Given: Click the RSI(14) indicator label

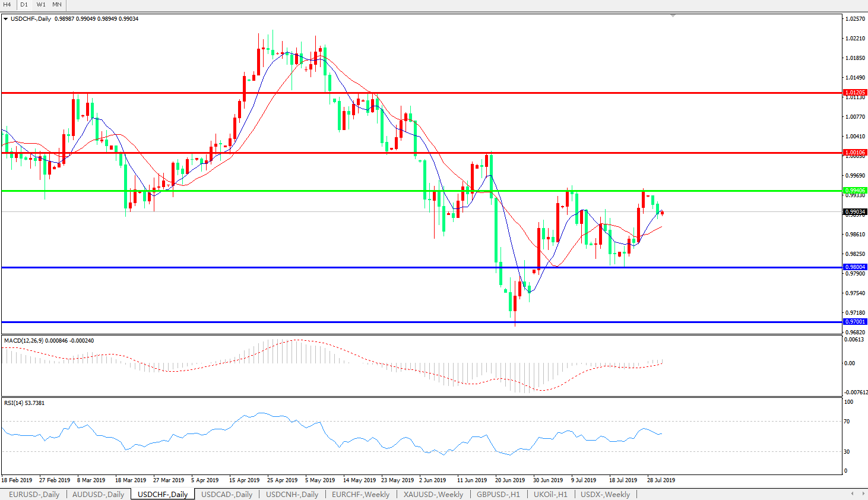Looking at the screenshot, I should 24,403.
